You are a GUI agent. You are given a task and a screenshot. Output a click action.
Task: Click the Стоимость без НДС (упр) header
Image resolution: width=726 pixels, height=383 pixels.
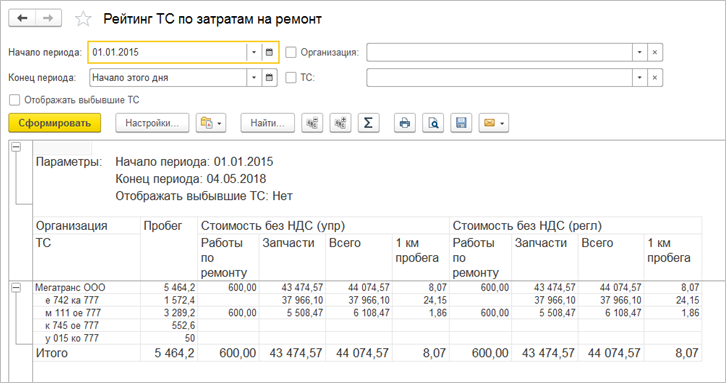coord(323,226)
